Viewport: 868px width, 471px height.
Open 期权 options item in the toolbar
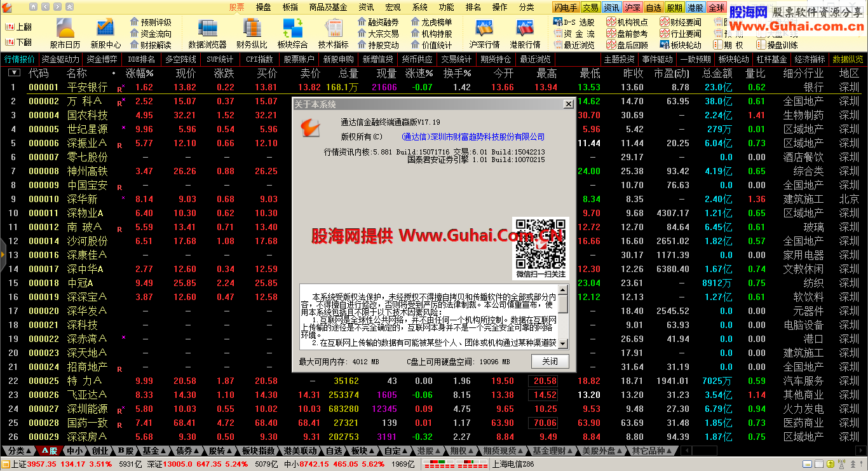(x=728, y=45)
